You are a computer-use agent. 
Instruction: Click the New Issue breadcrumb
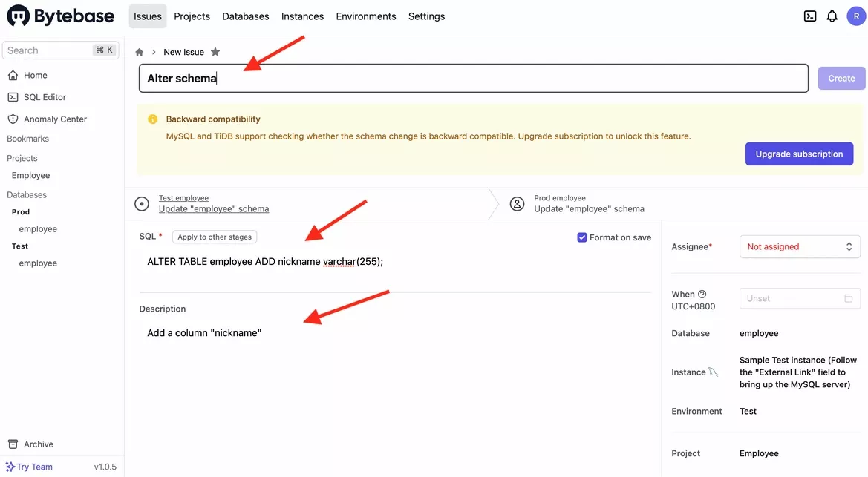click(x=184, y=52)
